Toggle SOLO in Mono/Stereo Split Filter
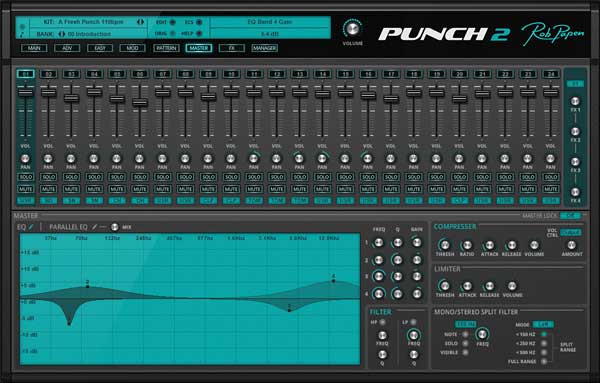 (465, 343)
